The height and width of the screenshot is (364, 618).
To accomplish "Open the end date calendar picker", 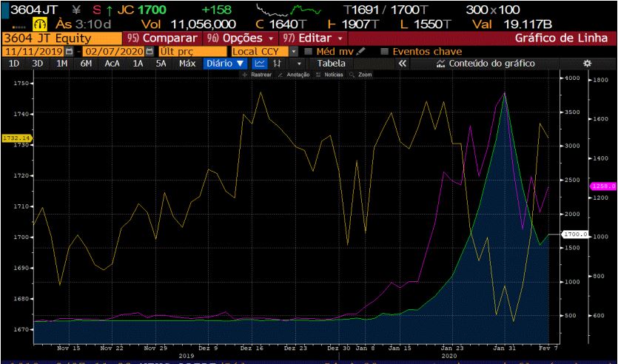I will point(149,51).
